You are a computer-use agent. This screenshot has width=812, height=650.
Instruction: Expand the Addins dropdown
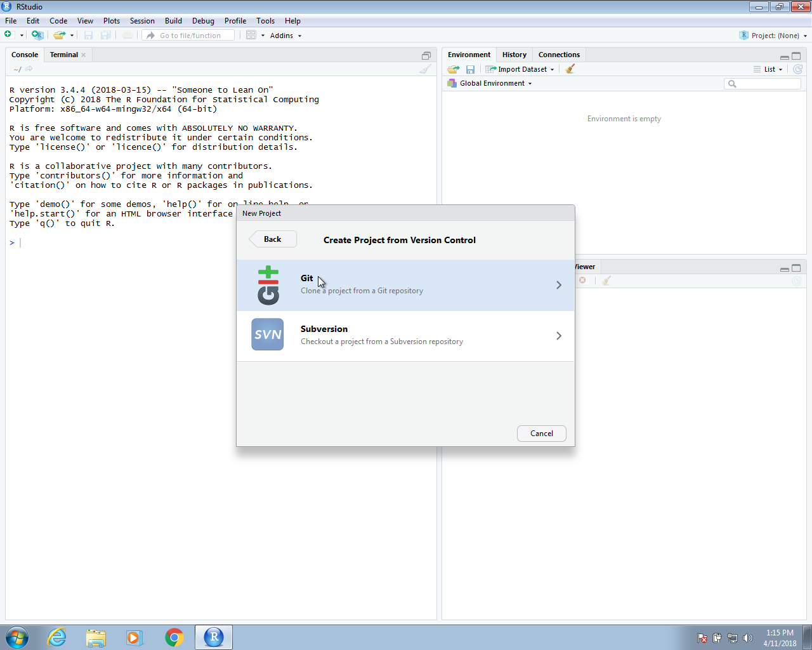click(x=285, y=36)
